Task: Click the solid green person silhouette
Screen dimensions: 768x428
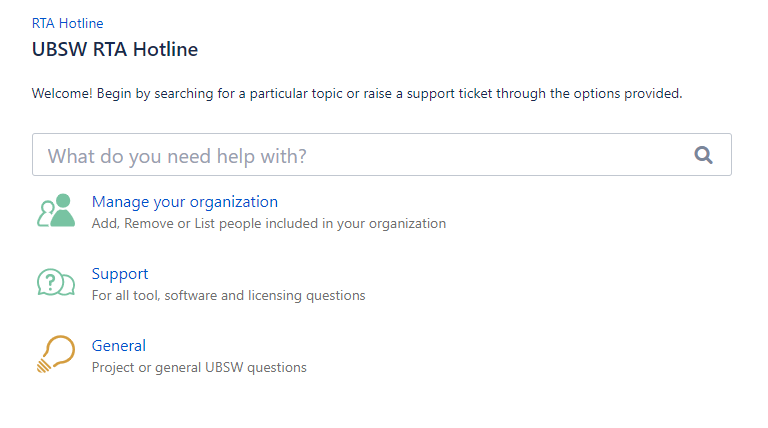Action: click(x=63, y=211)
